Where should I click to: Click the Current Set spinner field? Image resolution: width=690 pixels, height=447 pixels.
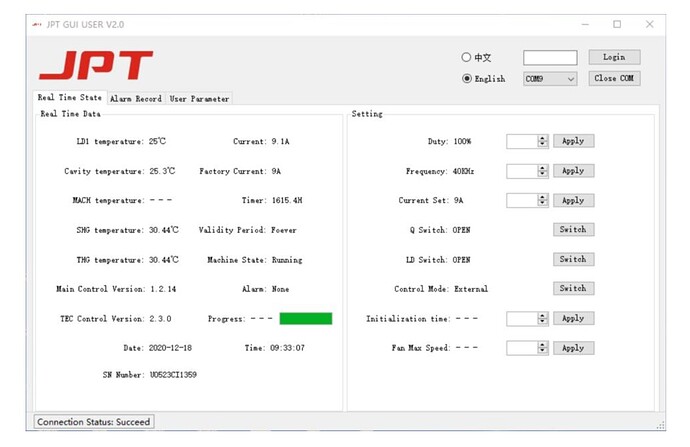[527, 201]
